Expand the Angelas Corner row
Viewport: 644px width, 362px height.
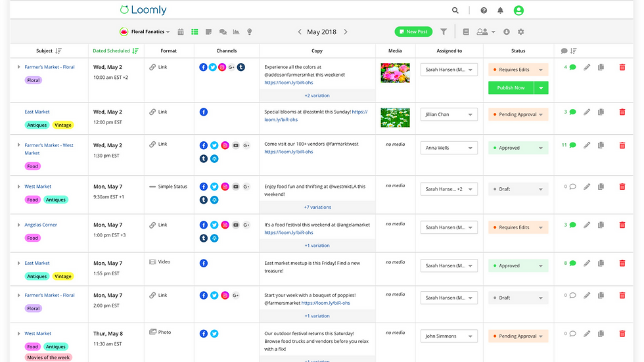click(x=18, y=225)
